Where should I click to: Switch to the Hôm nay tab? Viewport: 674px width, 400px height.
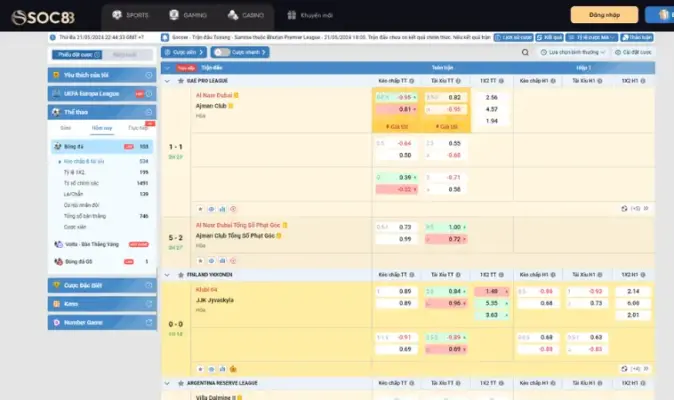tap(101, 128)
